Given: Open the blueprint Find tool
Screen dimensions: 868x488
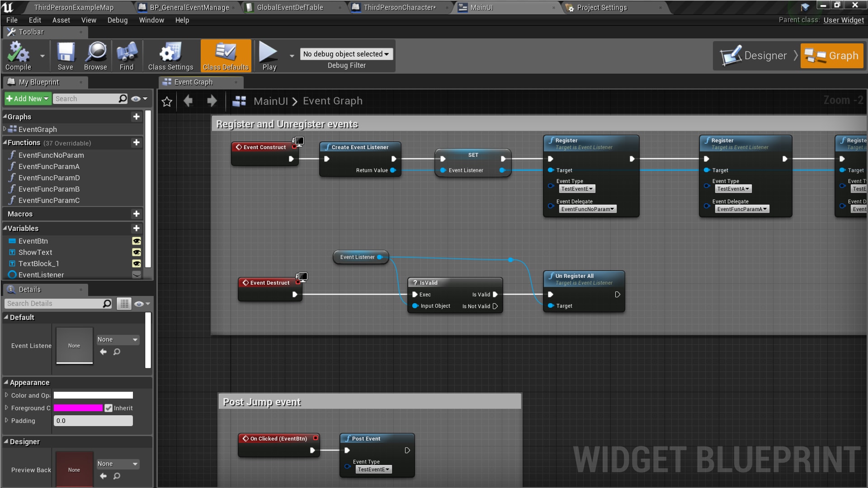Looking at the screenshot, I should click(x=127, y=54).
